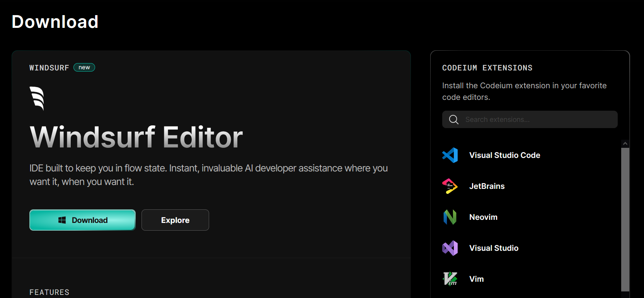Viewport: 644px width, 298px height.
Task: Click 'Install the Codeium extension' description text
Action: click(525, 91)
